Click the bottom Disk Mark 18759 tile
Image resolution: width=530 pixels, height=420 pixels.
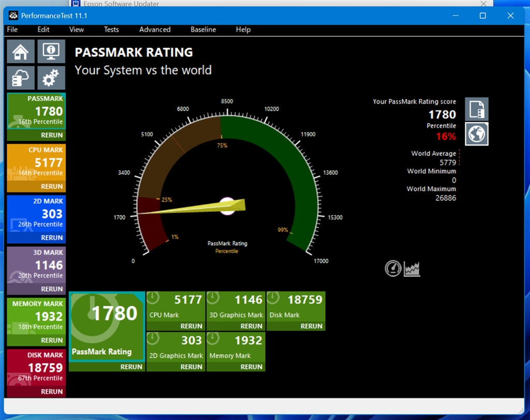296,307
